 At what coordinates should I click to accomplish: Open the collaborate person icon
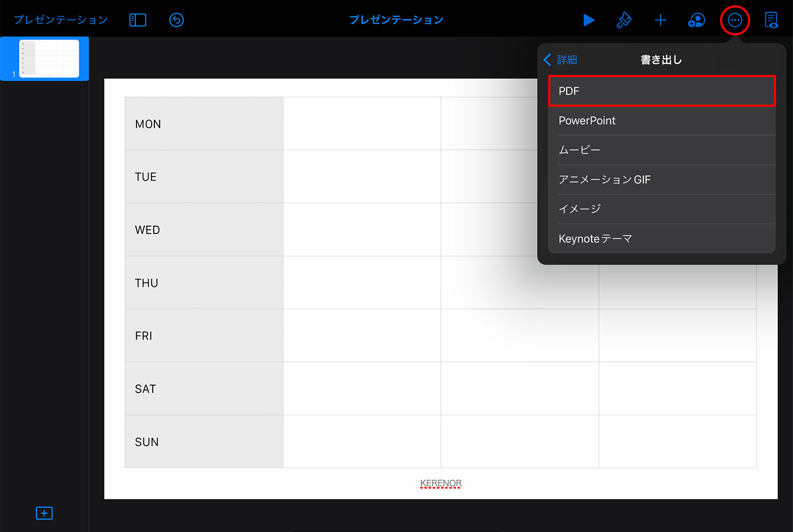tap(697, 20)
